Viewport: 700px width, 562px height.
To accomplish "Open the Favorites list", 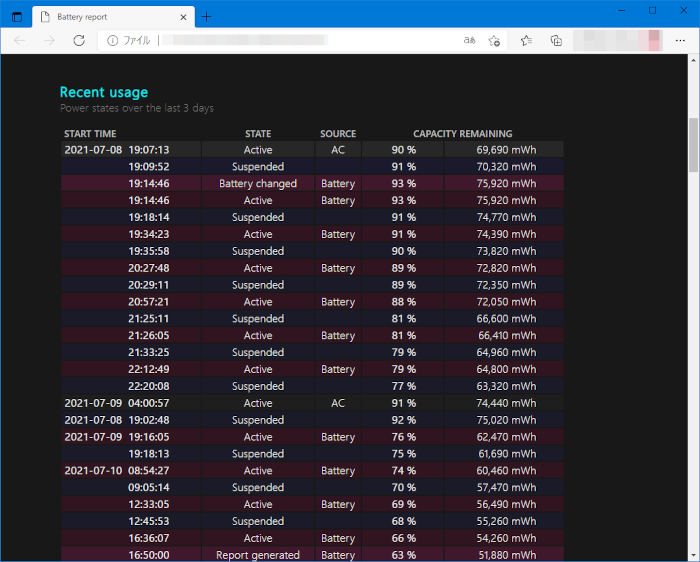I will tap(527, 40).
